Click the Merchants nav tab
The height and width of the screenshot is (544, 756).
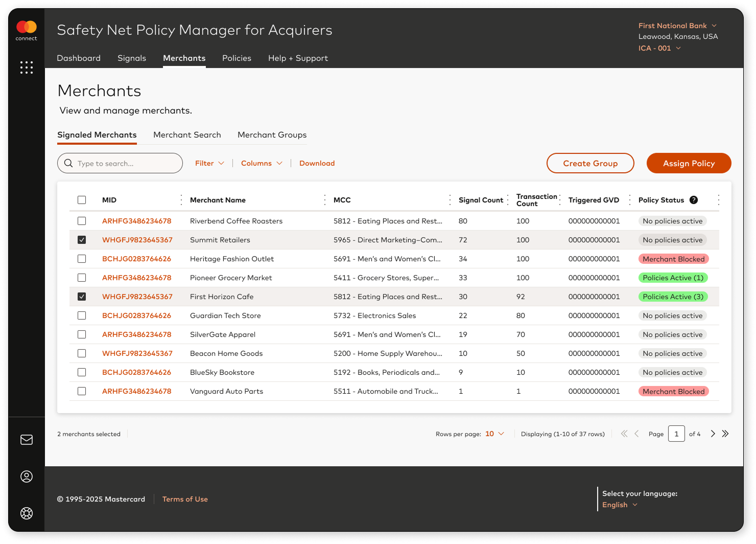coord(184,58)
